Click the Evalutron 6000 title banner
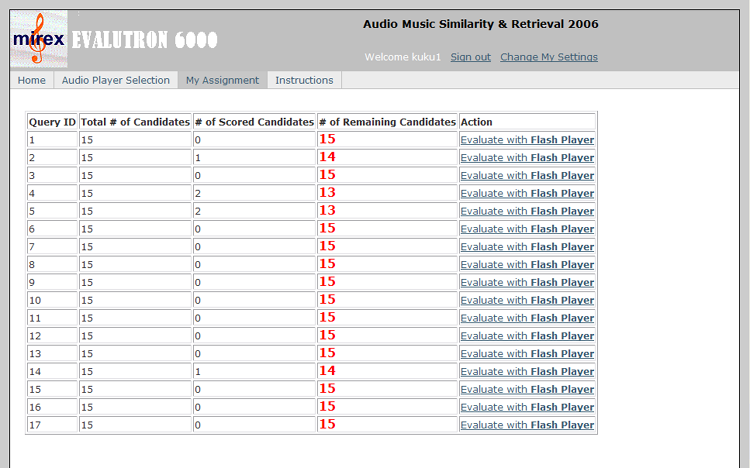The height and width of the screenshot is (468, 750). 144,40
